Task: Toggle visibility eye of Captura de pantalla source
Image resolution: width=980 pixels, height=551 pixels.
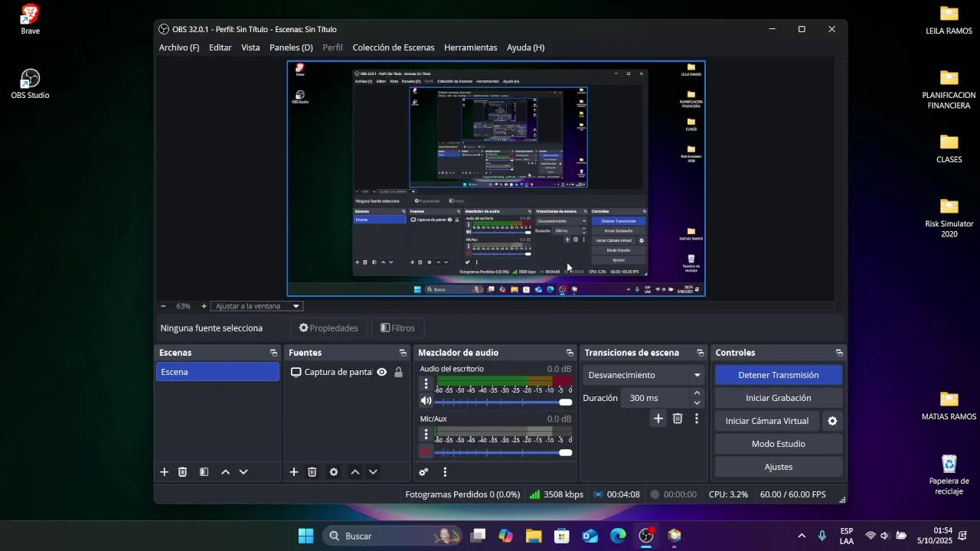Action: click(x=381, y=373)
